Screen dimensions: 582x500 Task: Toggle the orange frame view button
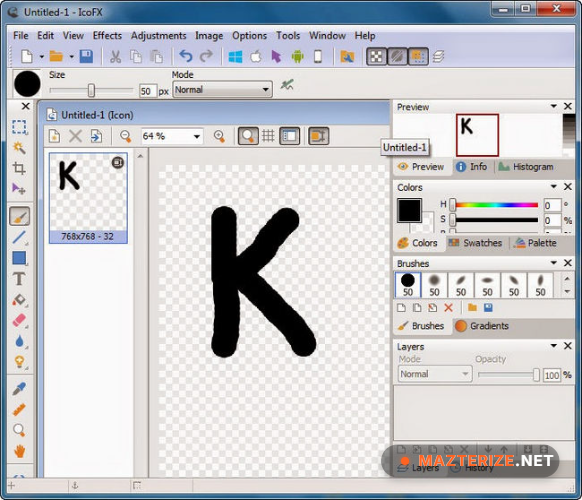pos(318,136)
